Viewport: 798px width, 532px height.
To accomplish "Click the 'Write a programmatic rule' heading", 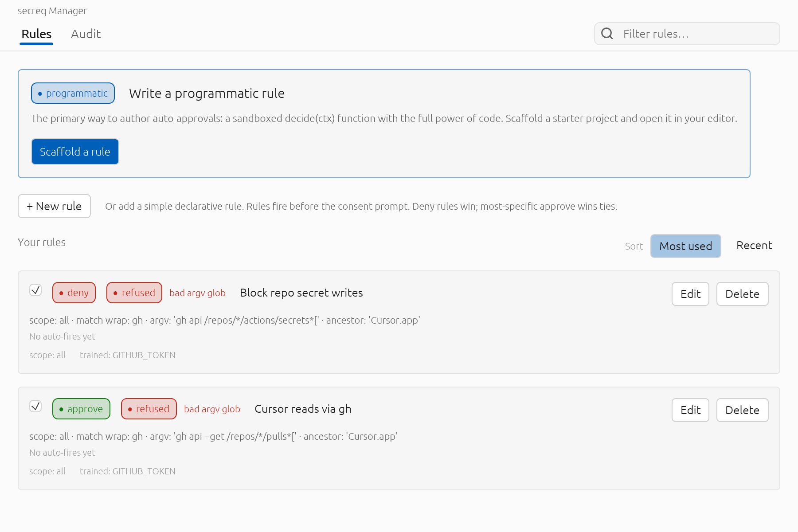I will click(x=207, y=94).
